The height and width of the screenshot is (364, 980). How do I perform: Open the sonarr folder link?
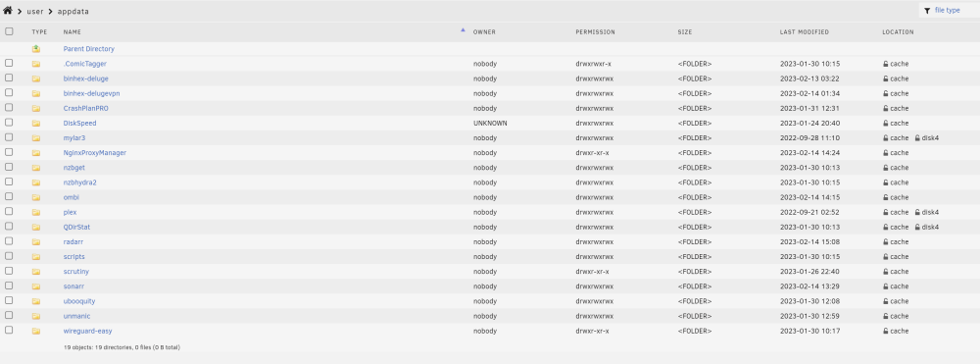[x=73, y=286]
